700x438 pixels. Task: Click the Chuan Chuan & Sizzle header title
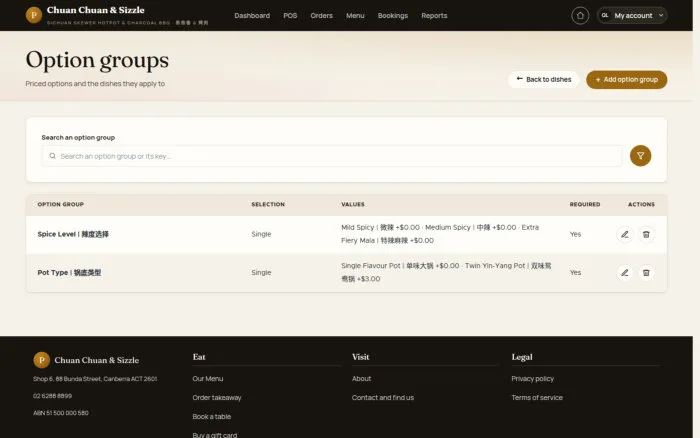pos(96,10)
